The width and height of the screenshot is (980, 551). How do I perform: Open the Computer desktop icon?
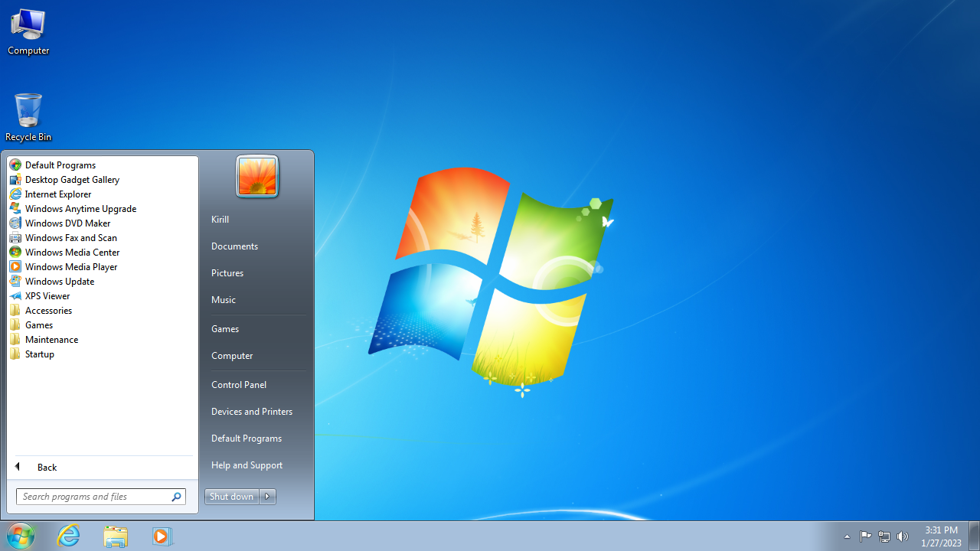(x=28, y=32)
